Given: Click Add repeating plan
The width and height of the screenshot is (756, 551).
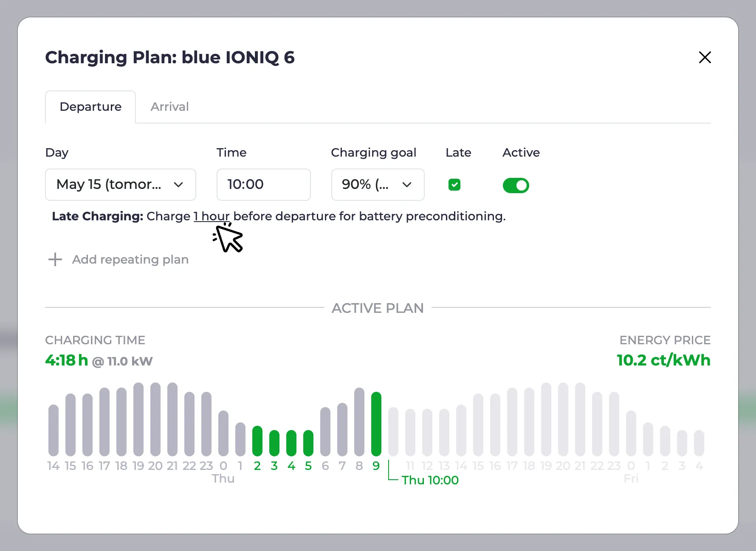Looking at the screenshot, I should pyautogui.click(x=130, y=259).
